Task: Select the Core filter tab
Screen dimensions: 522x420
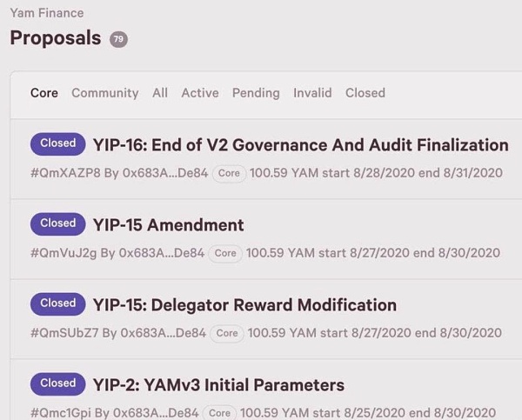Action: [44, 93]
